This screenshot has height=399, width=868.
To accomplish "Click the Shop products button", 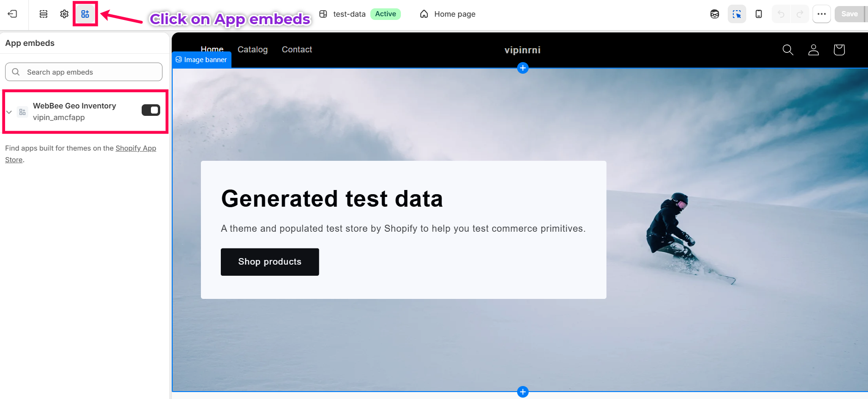I will [x=270, y=262].
